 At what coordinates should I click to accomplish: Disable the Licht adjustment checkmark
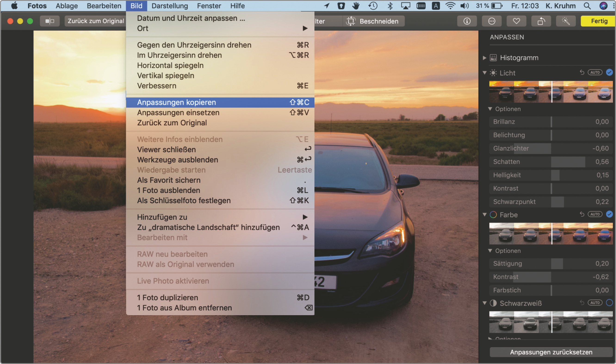tap(609, 72)
